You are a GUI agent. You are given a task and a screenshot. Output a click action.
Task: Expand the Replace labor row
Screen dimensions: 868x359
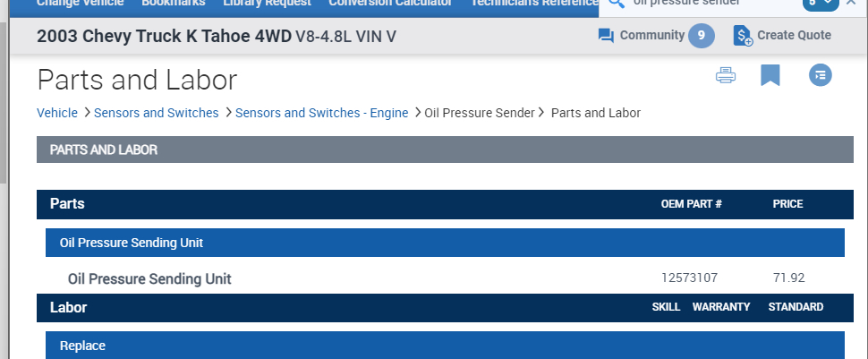(445, 346)
